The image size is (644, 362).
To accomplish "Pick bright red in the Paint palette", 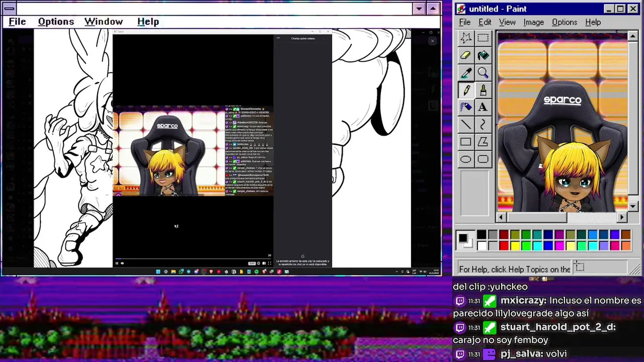I will point(504,246).
